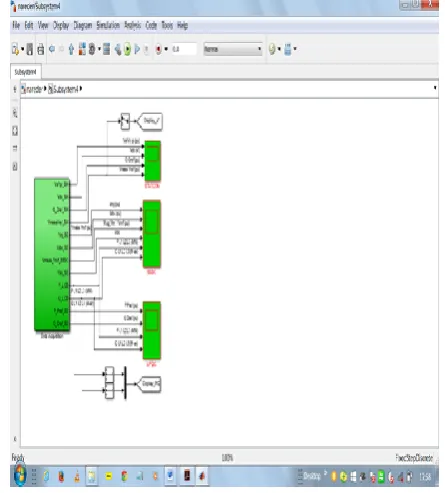Screen dimensions: 445x493
Task: Expand the palette chevron at bottom left
Action: pyautogui.click(x=15, y=439)
